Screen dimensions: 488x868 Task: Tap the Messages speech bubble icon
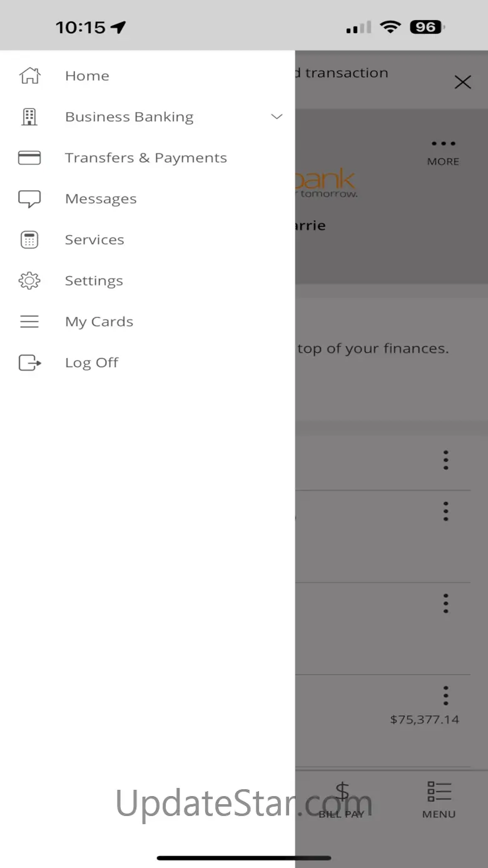click(x=29, y=199)
